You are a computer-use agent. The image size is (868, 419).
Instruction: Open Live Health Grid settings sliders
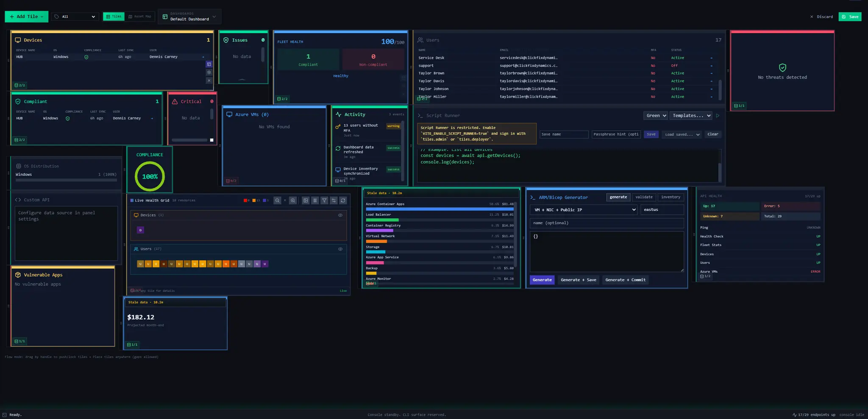(x=334, y=200)
